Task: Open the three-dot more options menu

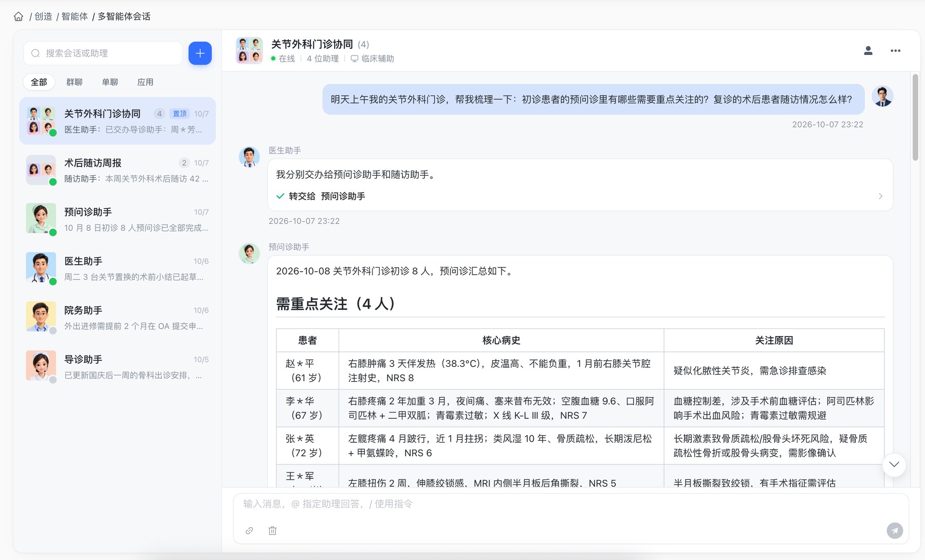Action: [895, 50]
